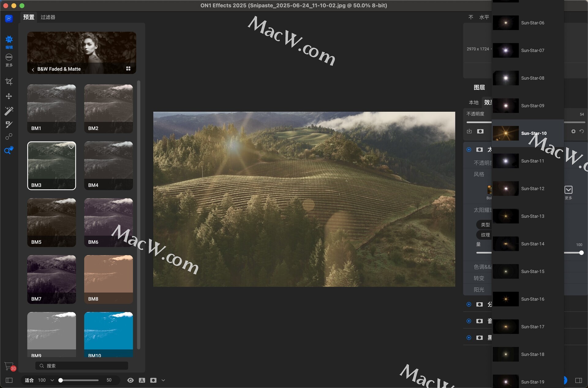The height and width of the screenshot is (388, 588).
Task: Click the grid view icon on preset header
Action: [128, 69]
